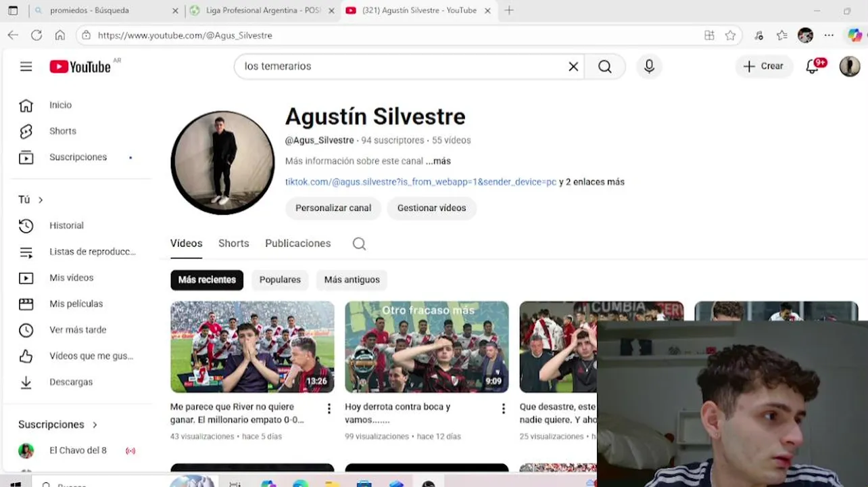Open the account avatar menu
The width and height of the screenshot is (868, 487).
click(x=850, y=66)
